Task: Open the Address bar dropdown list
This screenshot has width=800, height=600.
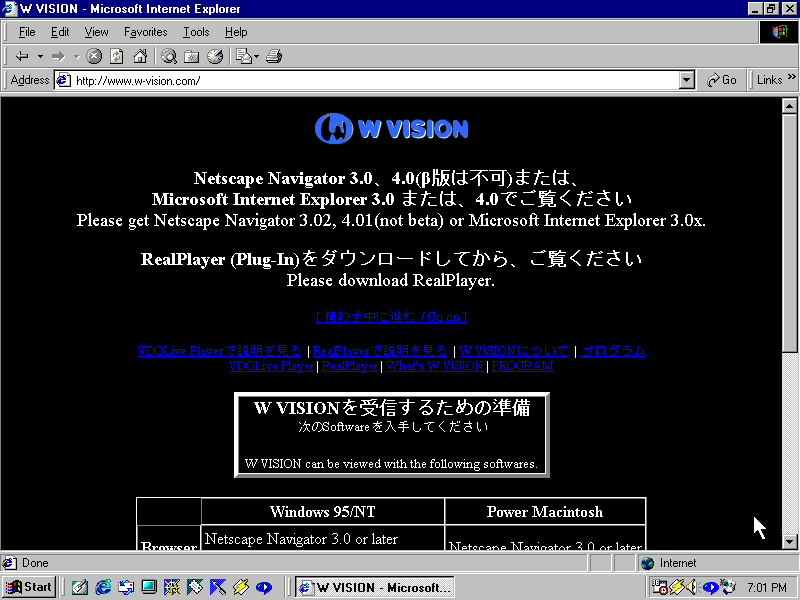Action: (x=687, y=80)
